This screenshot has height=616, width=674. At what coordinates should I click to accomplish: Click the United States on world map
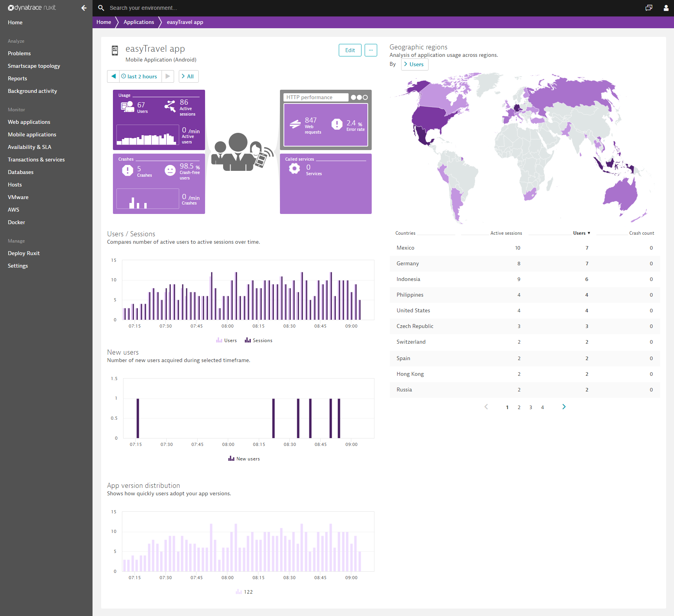point(431,118)
